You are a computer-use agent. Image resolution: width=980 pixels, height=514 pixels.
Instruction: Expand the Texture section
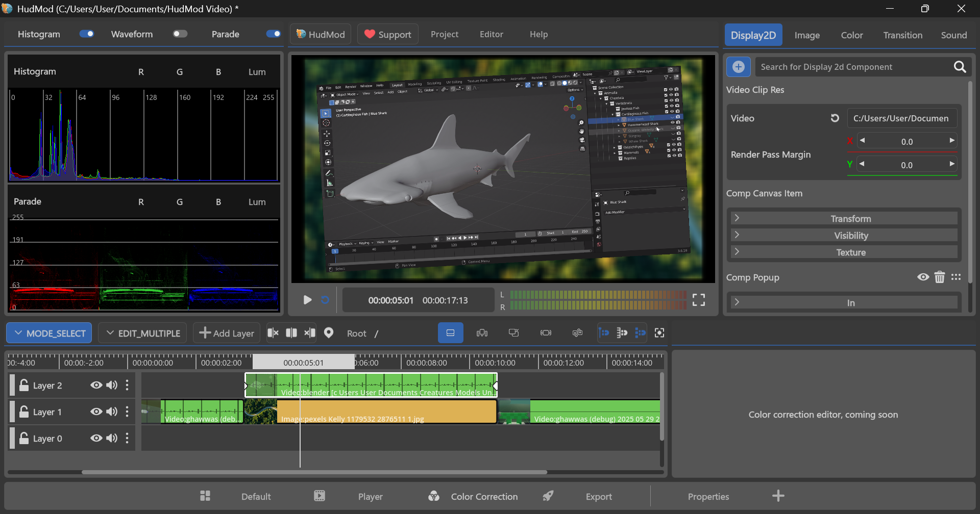pos(844,252)
